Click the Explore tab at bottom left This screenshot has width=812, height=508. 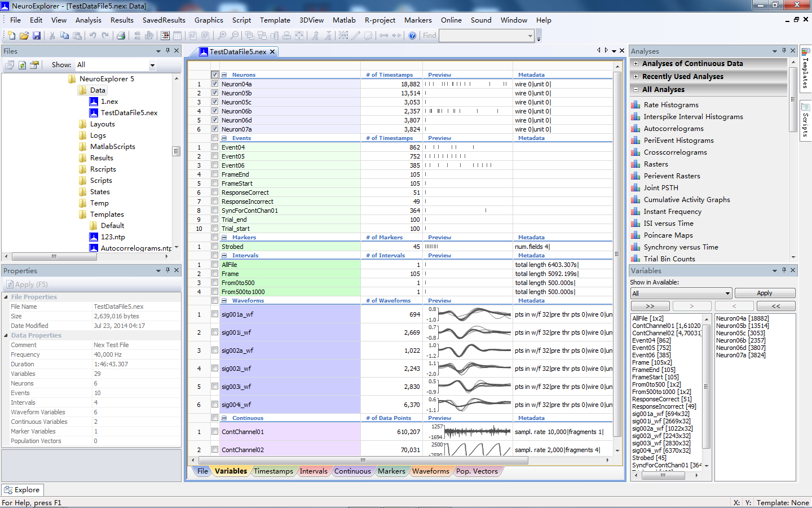[x=21, y=490]
